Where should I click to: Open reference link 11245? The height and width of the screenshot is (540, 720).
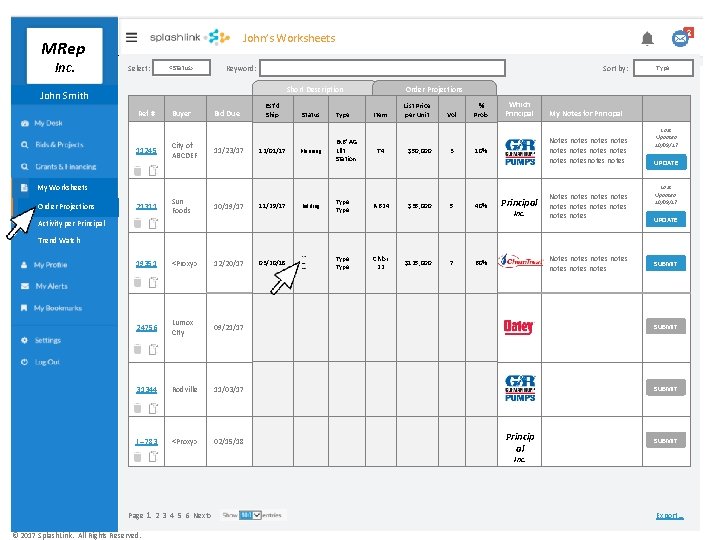pyautogui.click(x=146, y=151)
